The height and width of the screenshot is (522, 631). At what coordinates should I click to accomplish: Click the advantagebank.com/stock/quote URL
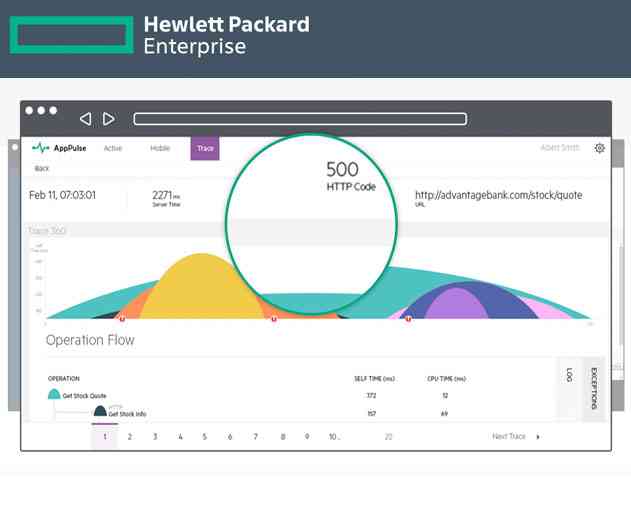tap(499, 195)
